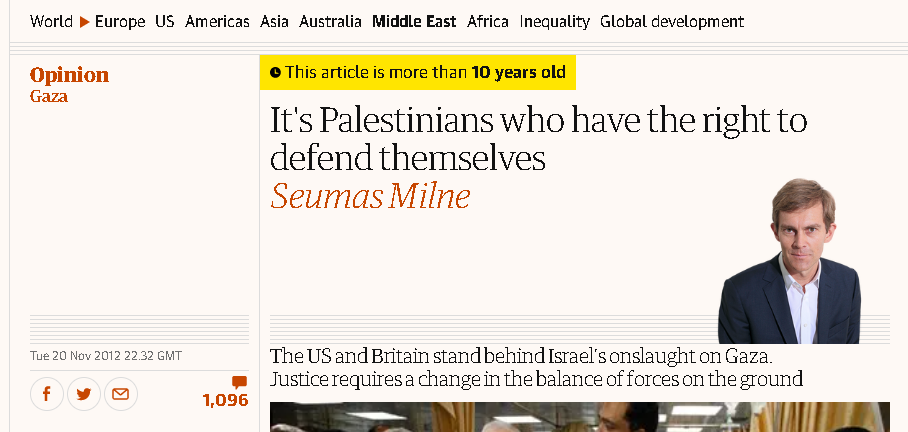The width and height of the screenshot is (908, 432).
Task: Open the Gaza topic link
Action: coord(49,97)
